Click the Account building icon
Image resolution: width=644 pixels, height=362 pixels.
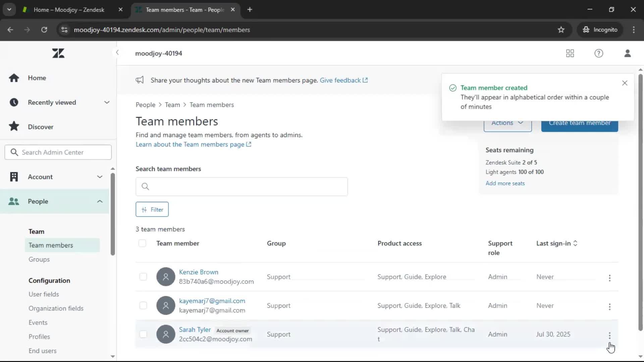click(x=14, y=177)
